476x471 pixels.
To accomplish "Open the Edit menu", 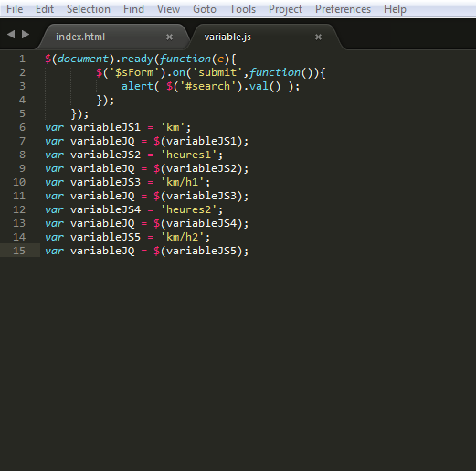I will (45, 9).
